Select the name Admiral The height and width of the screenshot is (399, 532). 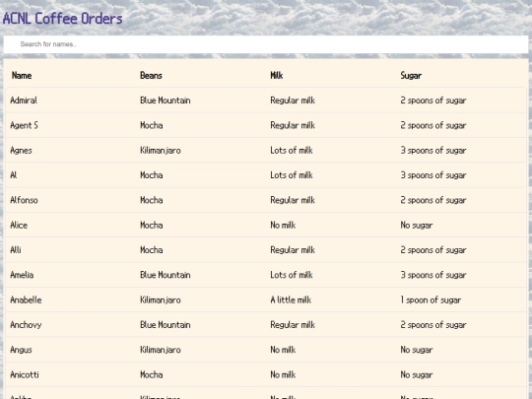click(24, 100)
